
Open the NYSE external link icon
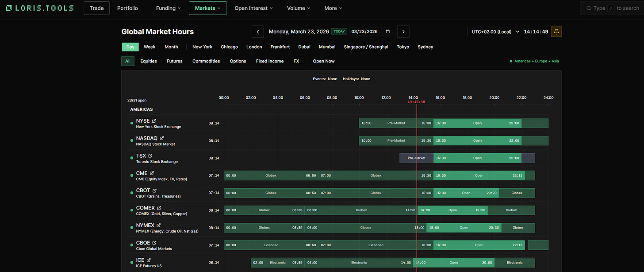(154, 121)
